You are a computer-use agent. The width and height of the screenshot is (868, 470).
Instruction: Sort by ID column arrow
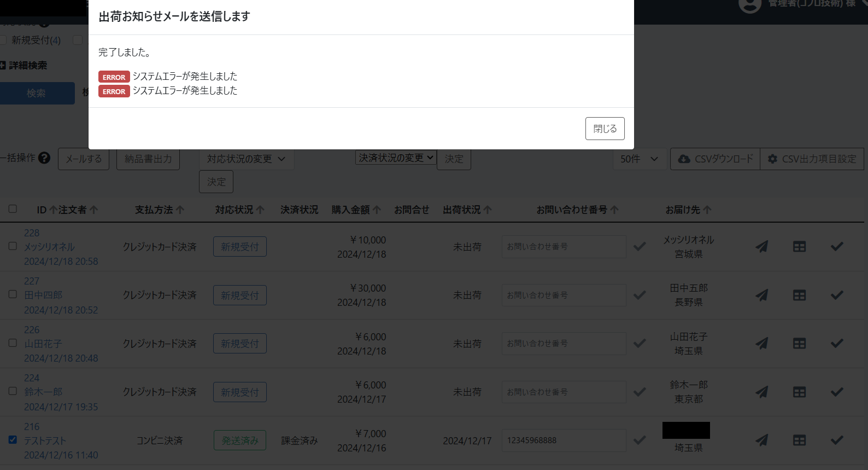coord(53,210)
